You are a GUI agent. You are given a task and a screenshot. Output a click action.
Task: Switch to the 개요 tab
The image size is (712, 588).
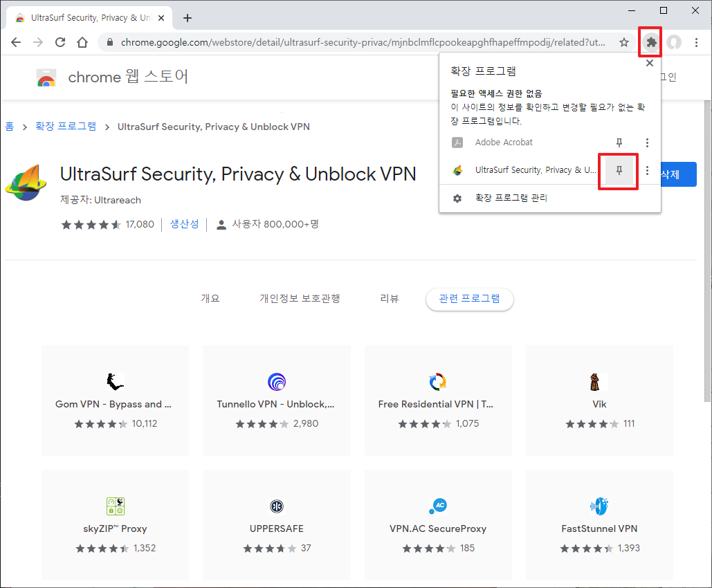210,298
